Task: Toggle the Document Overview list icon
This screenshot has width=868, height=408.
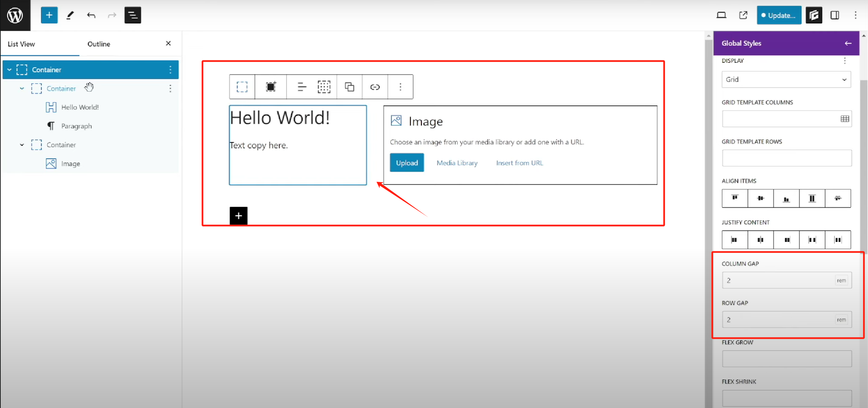Action: [x=133, y=15]
